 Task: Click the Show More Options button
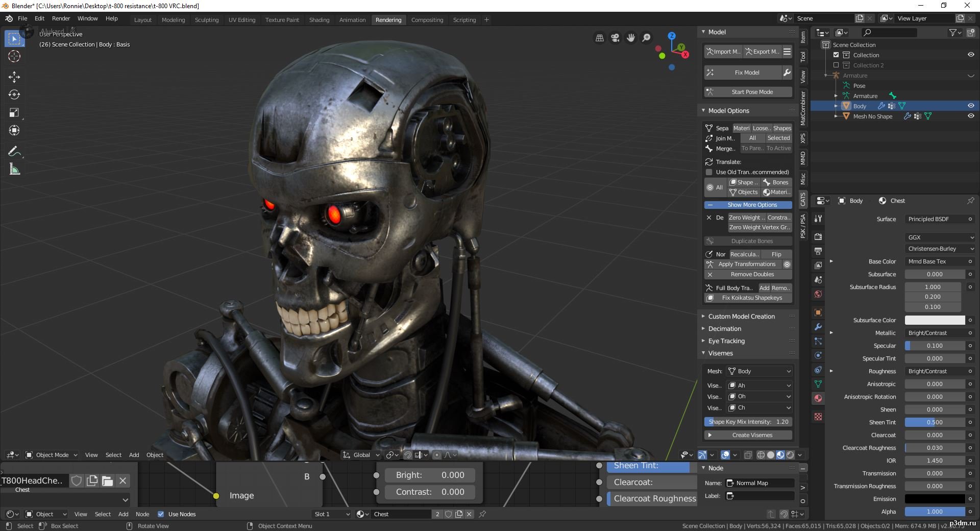pyautogui.click(x=748, y=205)
